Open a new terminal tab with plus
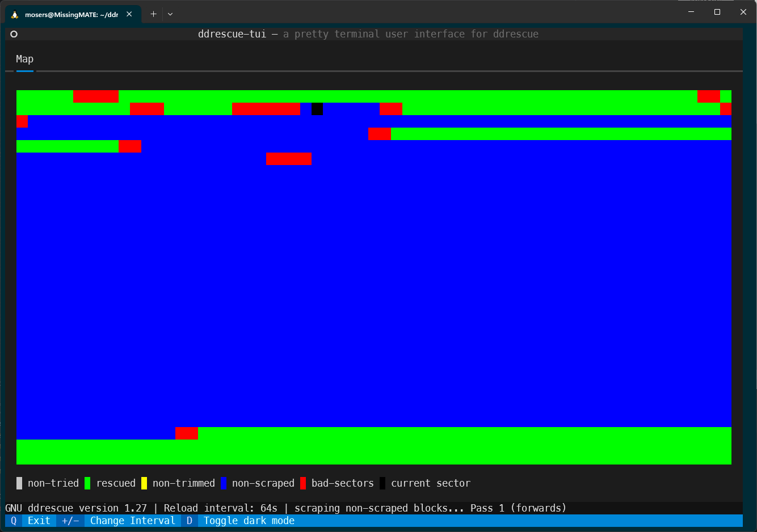Screen dimensions: 757x532 tap(153, 14)
